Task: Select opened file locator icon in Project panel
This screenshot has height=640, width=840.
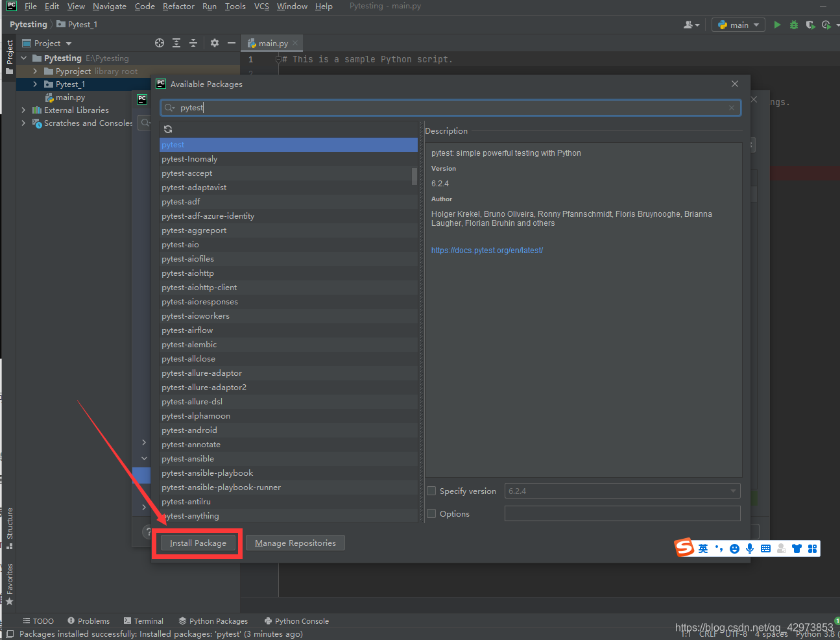Action: point(160,43)
